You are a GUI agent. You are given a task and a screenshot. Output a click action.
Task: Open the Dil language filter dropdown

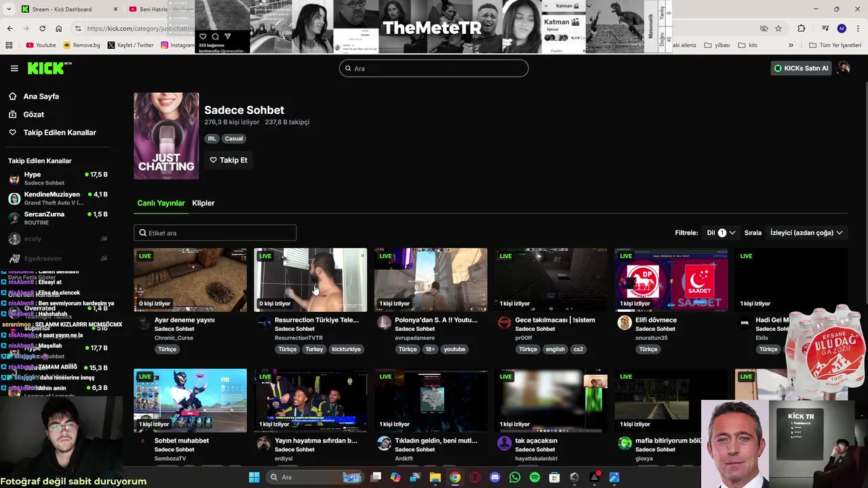coord(721,232)
